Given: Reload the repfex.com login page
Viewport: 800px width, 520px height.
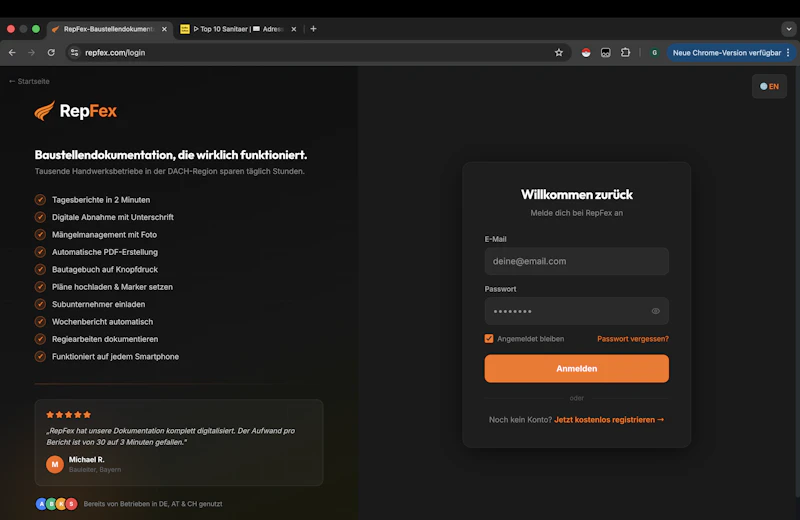Looking at the screenshot, I should click(x=51, y=53).
